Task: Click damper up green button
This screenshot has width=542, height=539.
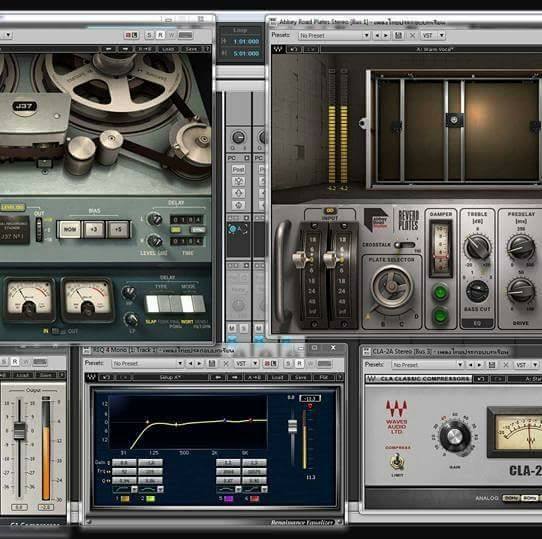Action: pyautogui.click(x=440, y=293)
